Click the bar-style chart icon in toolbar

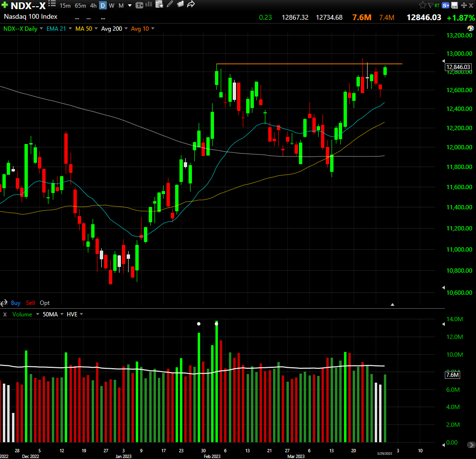coord(149,4)
